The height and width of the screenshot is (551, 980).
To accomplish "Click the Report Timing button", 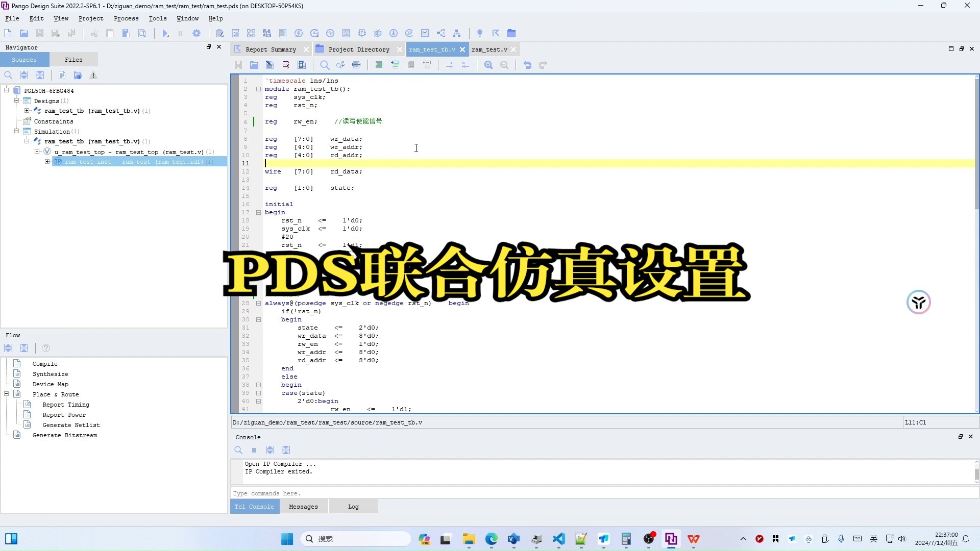I will tap(65, 405).
